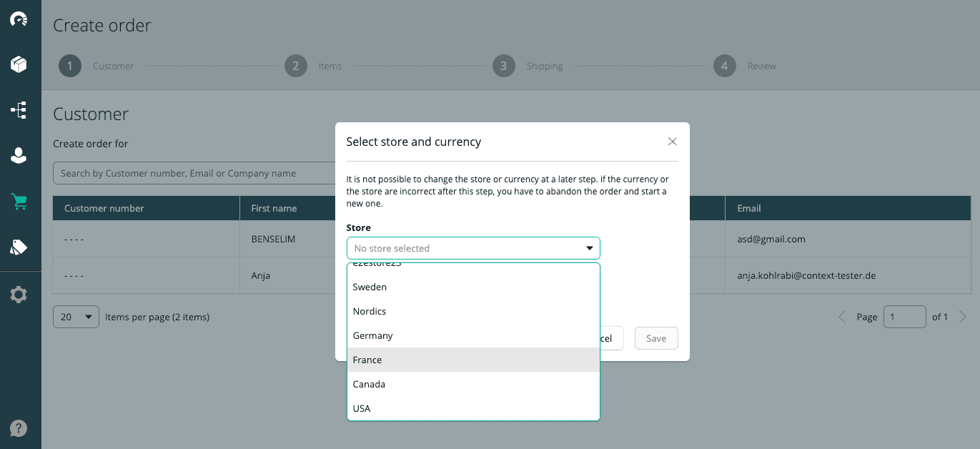Screen dimensions: 980x449
Task: Click the help question mark icon
Action: tap(18, 428)
